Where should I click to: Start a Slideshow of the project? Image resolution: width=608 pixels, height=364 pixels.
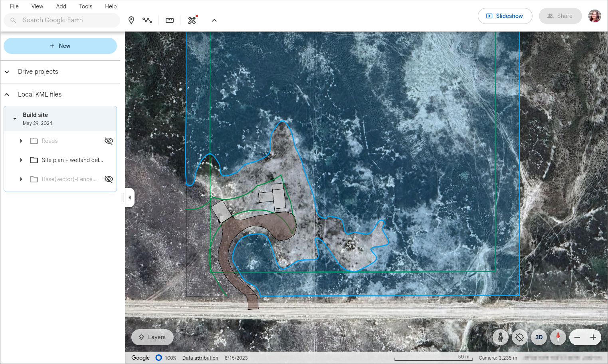(505, 16)
